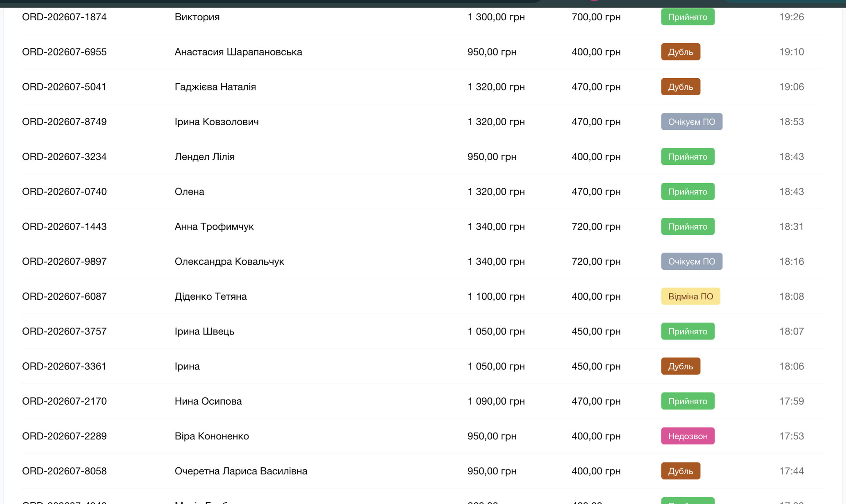Click Дубль badge for Очеретна Лариса Василівна

(x=681, y=471)
